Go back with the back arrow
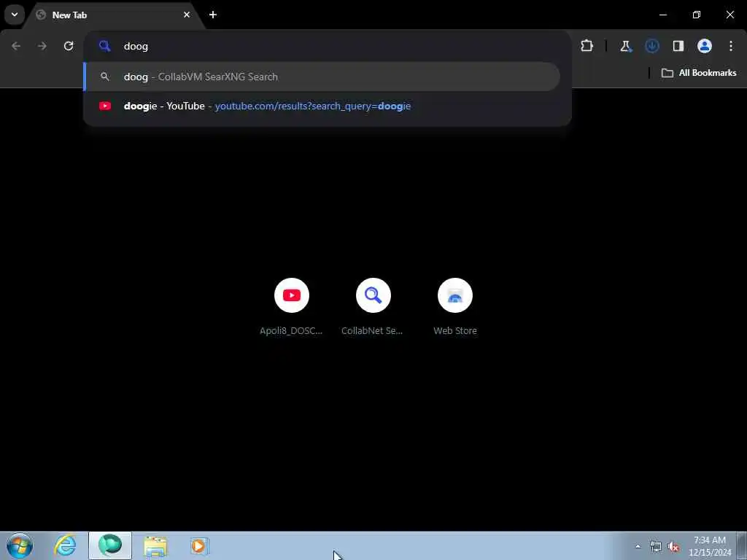The width and height of the screenshot is (747, 560). coord(16,46)
